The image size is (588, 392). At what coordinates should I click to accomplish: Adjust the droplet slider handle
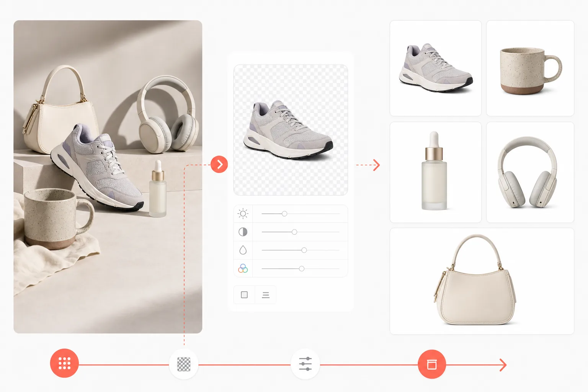pyautogui.click(x=304, y=250)
